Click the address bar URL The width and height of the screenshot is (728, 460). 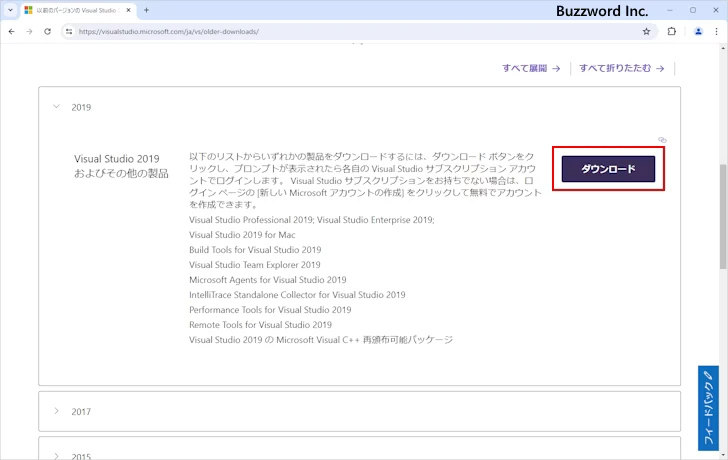169,32
